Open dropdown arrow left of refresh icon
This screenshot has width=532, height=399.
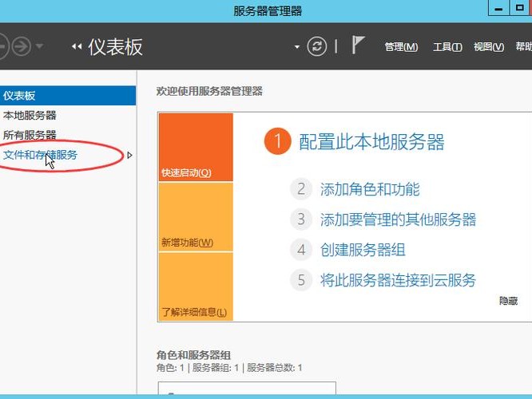297,47
